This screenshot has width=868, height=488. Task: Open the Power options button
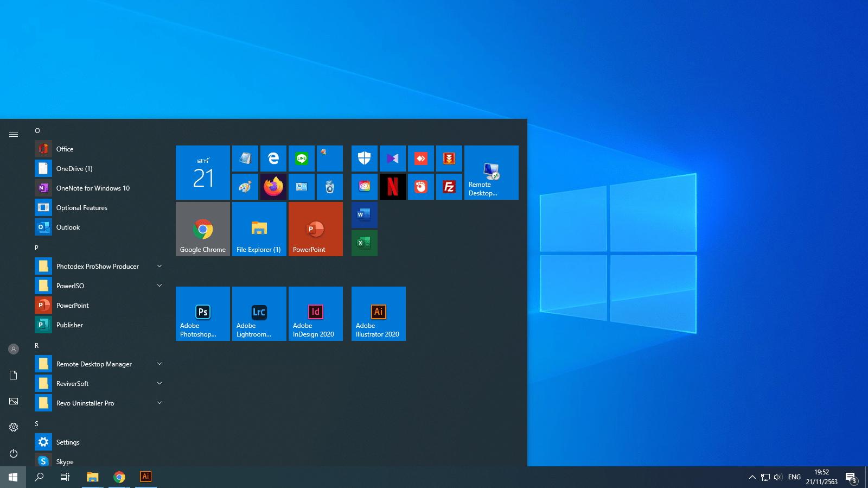(x=14, y=453)
